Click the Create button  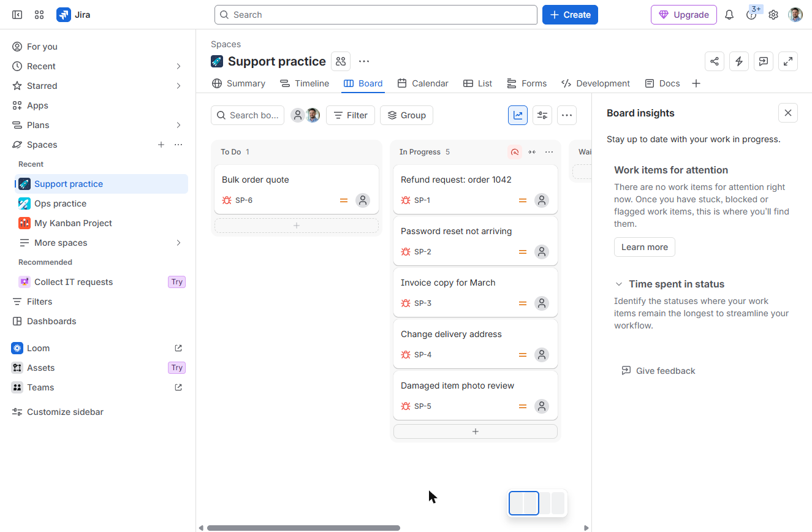tap(570, 15)
